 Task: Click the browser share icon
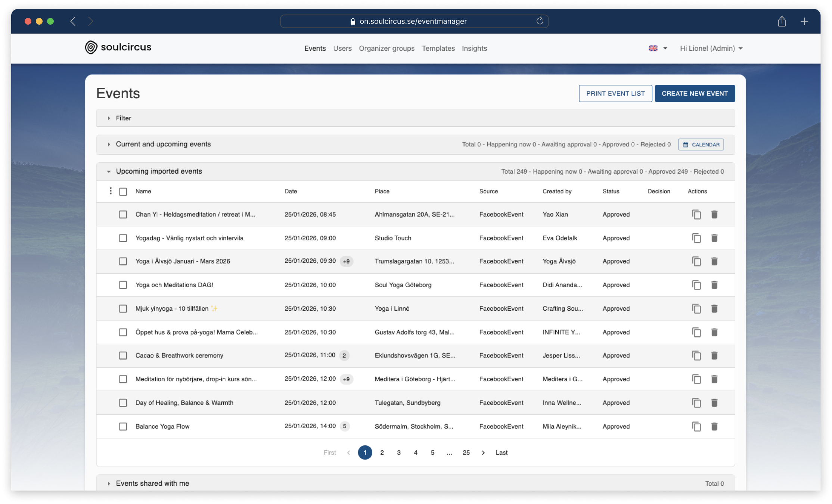pos(782,22)
